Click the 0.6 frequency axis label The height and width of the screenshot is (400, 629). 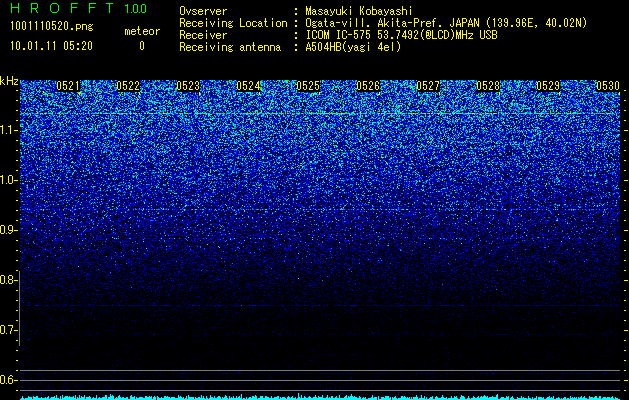click(6, 380)
